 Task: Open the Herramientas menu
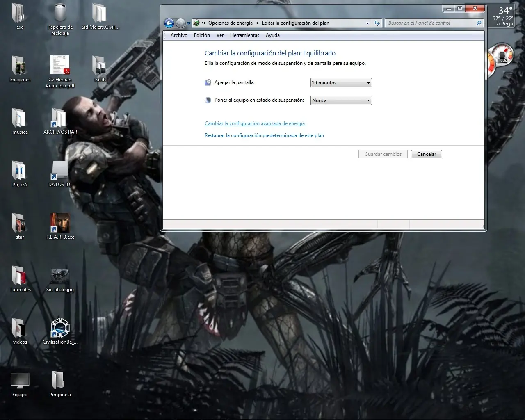244,35
